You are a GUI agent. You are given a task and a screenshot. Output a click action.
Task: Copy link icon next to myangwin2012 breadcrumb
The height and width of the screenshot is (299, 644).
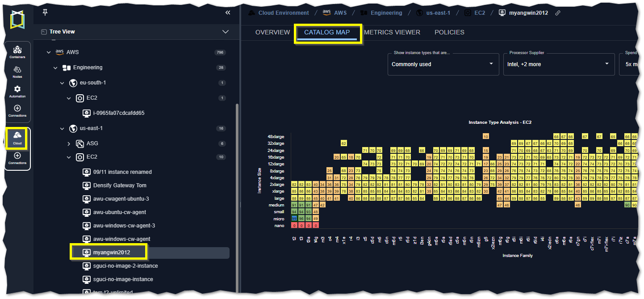(557, 13)
